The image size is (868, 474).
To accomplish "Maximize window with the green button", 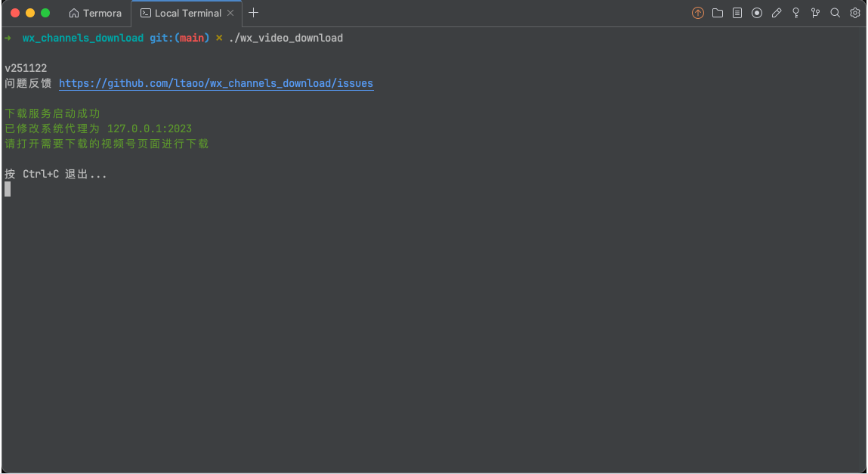I will [45, 13].
